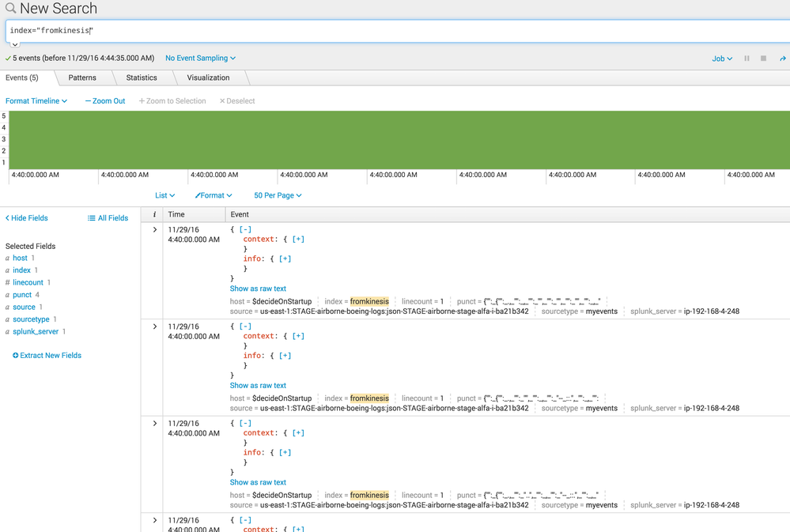
Task: Show first event as raw text
Action: tap(258, 289)
